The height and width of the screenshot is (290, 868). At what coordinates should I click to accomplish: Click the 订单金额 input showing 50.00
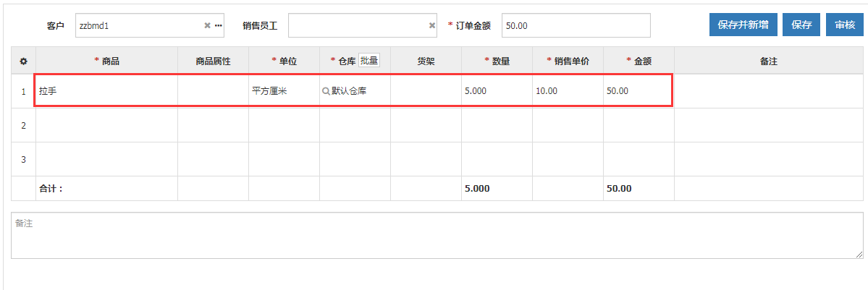pos(576,25)
